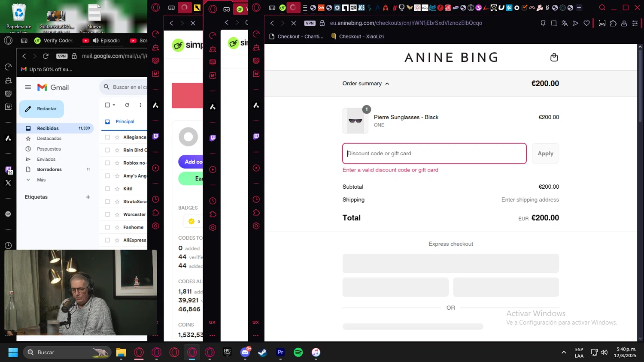Click the Windows taskbar Buscar search box
Screen dimensions: 644x362
click(x=67, y=352)
